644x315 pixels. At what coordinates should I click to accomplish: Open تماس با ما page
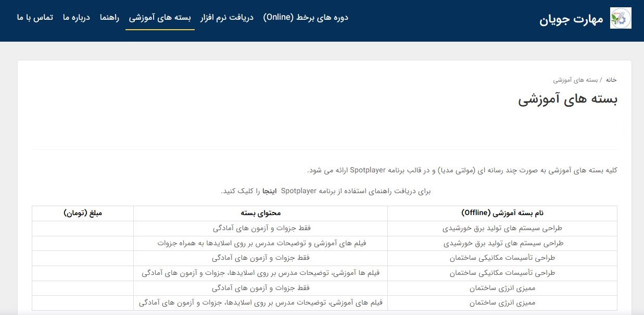click(x=35, y=17)
